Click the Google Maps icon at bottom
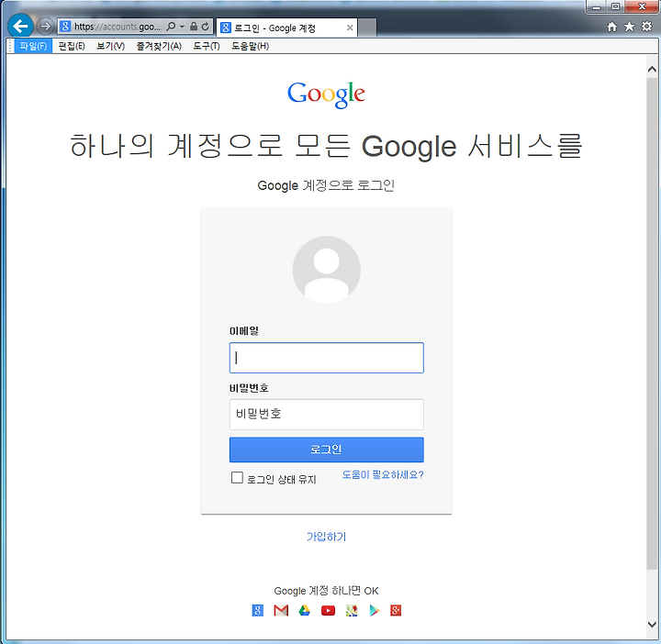 [352, 610]
